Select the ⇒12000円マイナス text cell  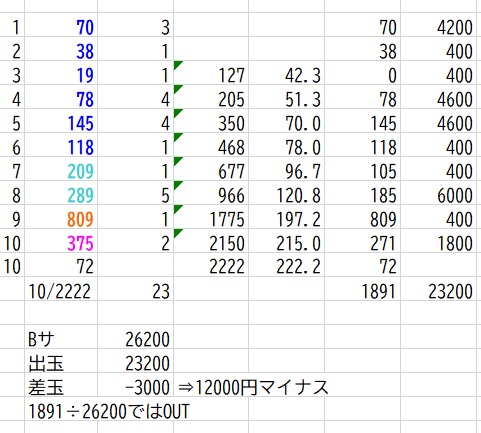[x=253, y=387]
